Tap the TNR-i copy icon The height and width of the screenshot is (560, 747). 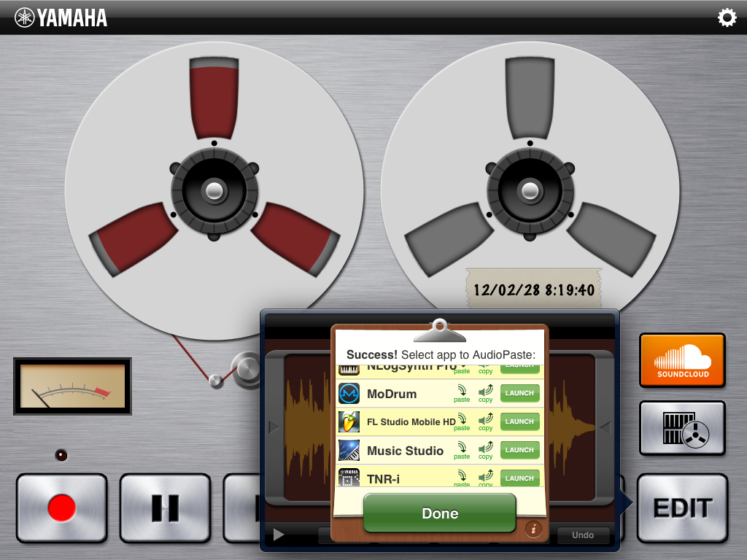coord(485,478)
